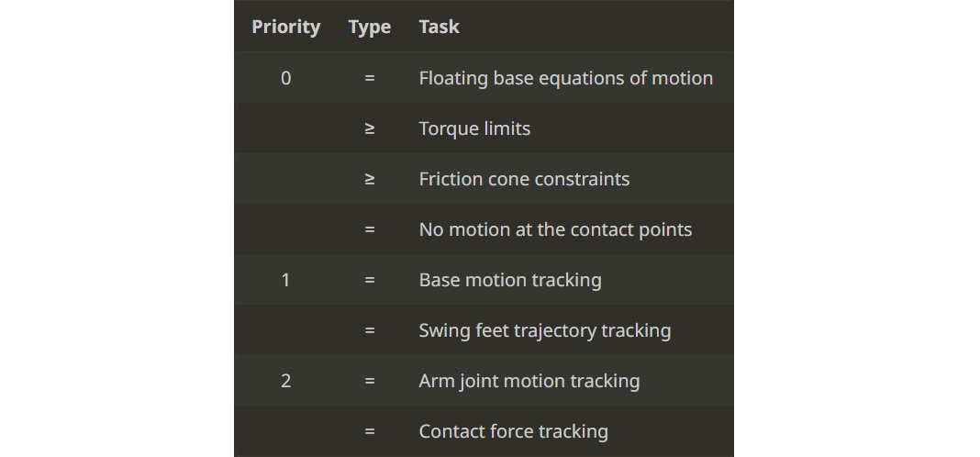The height and width of the screenshot is (457, 980).
Task: Click equals sign in Base motion row
Action: pyautogui.click(x=370, y=280)
